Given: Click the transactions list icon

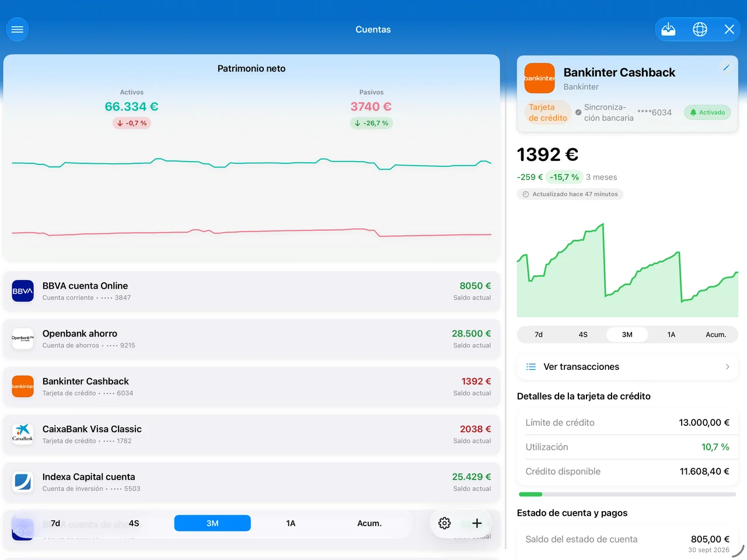Looking at the screenshot, I should [x=531, y=367].
